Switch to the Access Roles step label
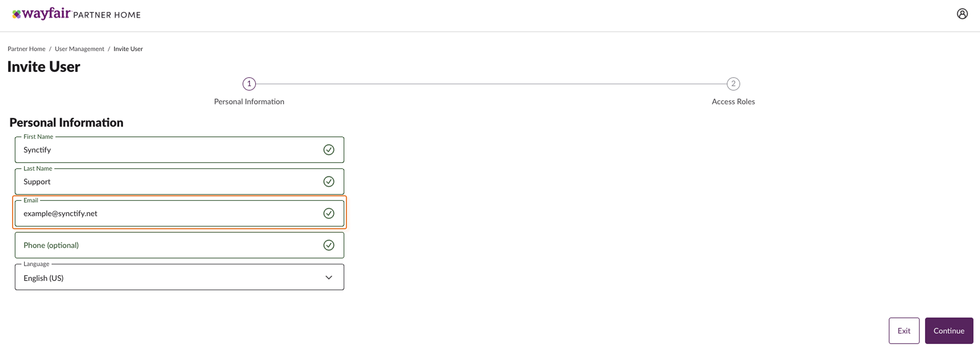Viewport: 980px width, 362px height. pos(733,101)
